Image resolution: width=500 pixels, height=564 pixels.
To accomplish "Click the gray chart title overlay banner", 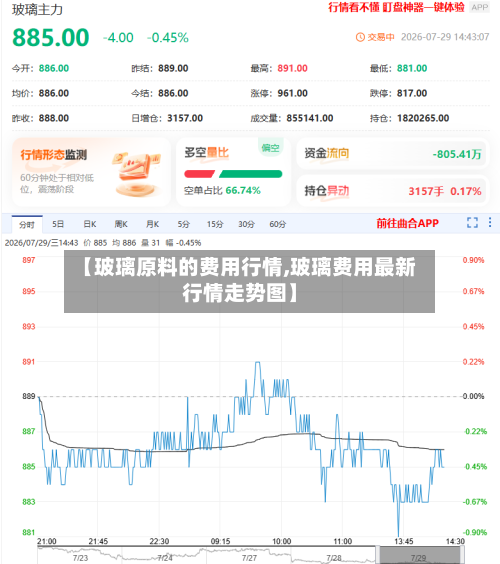I will (x=249, y=281).
